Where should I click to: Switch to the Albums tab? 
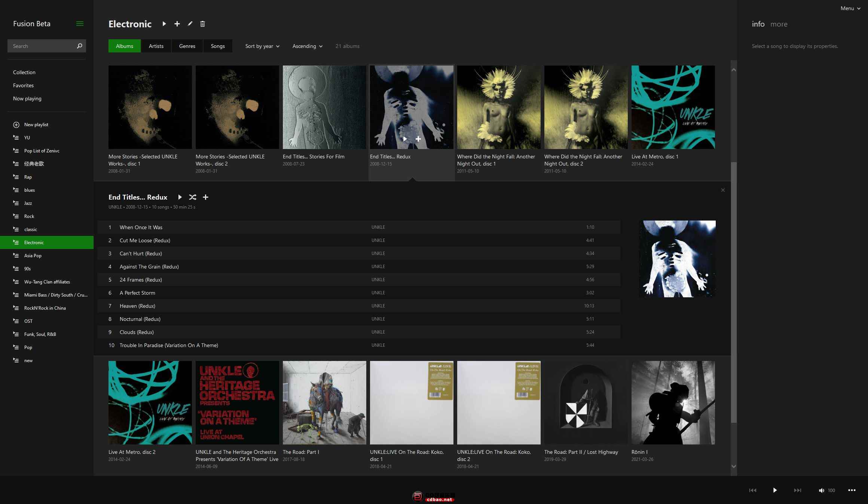125,46
